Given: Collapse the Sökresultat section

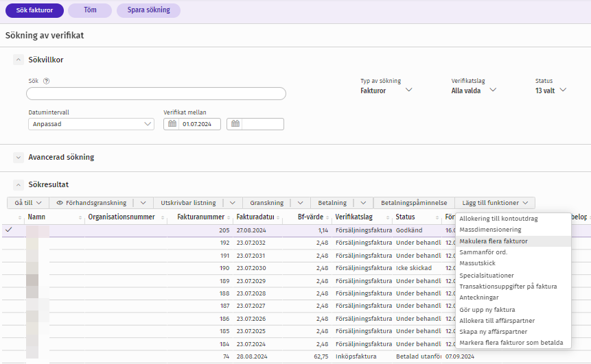Looking at the screenshot, I should pyautogui.click(x=18, y=185).
